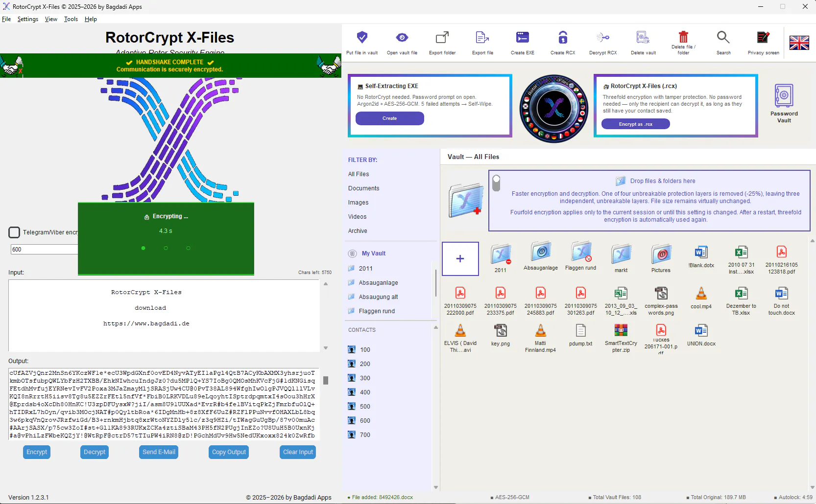The image size is (816, 504).
Task: Click the Decrypt RCX key icon
Action: coord(603,37)
